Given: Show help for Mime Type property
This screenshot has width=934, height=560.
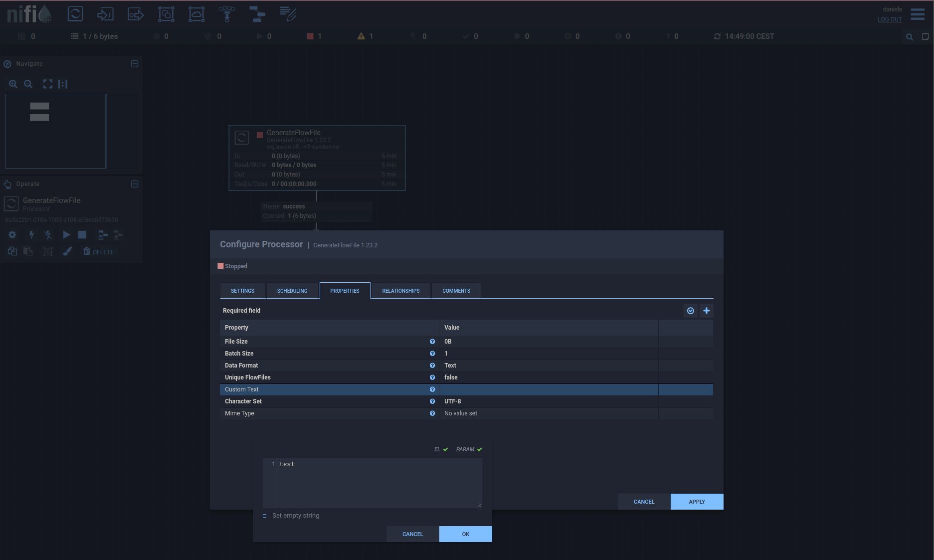Looking at the screenshot, I should point(432,413).
